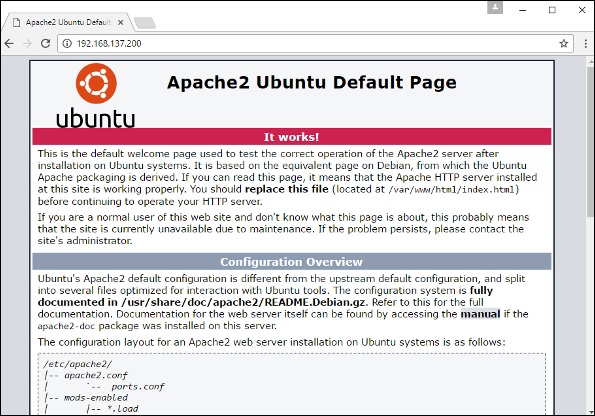Screen dimensions: 595x416
Task: View site info icon in address bar
Action: (x=67, y=44)
